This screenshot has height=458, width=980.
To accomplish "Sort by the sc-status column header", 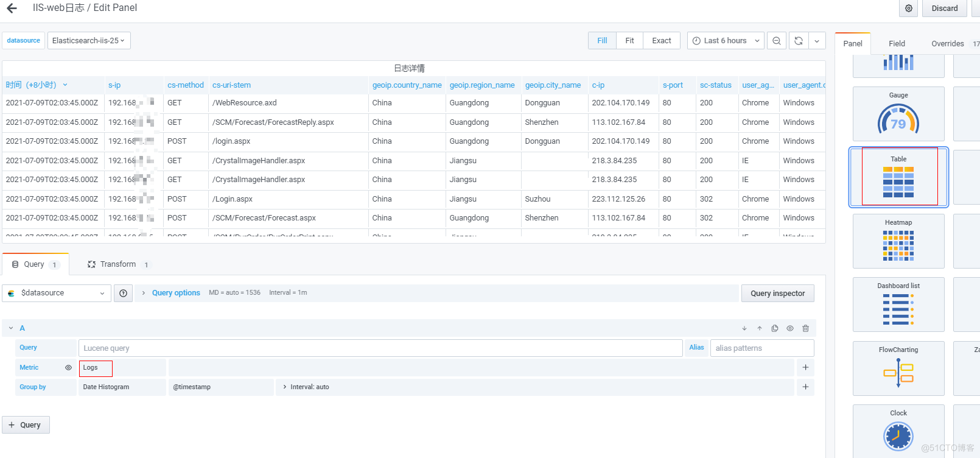I will pos(716,85).
